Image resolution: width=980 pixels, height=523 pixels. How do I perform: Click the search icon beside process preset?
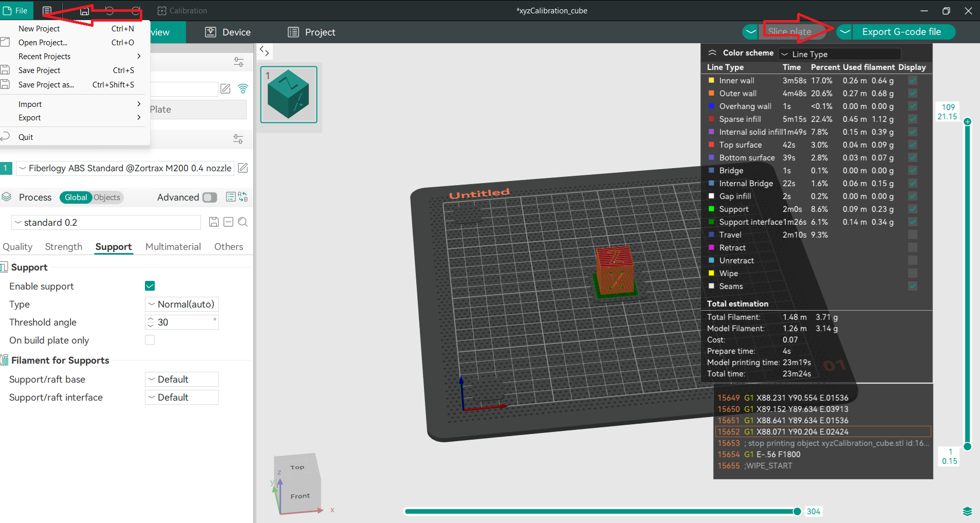click(x=243, y=222)
